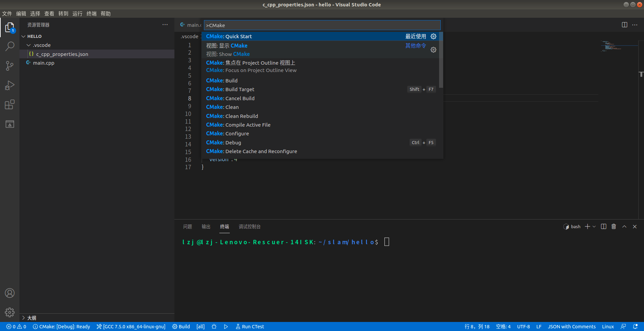Add a new terminal with plus icon
644x331 pixels.
pos(587,226)
